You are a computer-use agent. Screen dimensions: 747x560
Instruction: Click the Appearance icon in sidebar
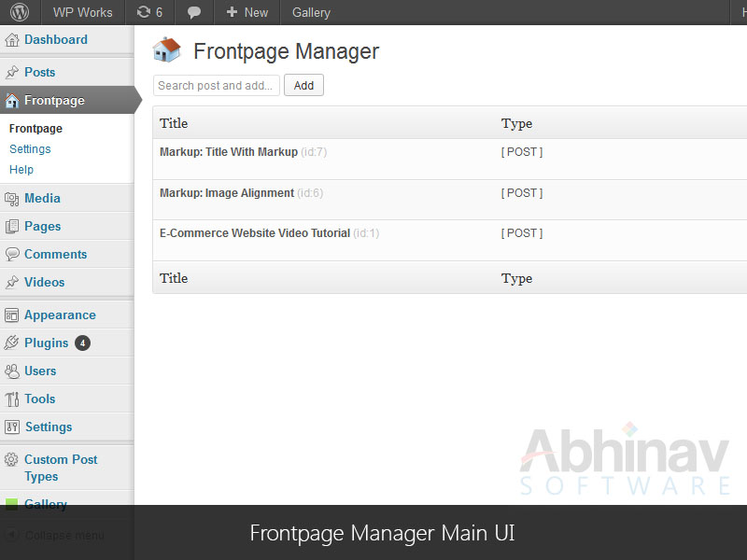(x=12, y=315)
